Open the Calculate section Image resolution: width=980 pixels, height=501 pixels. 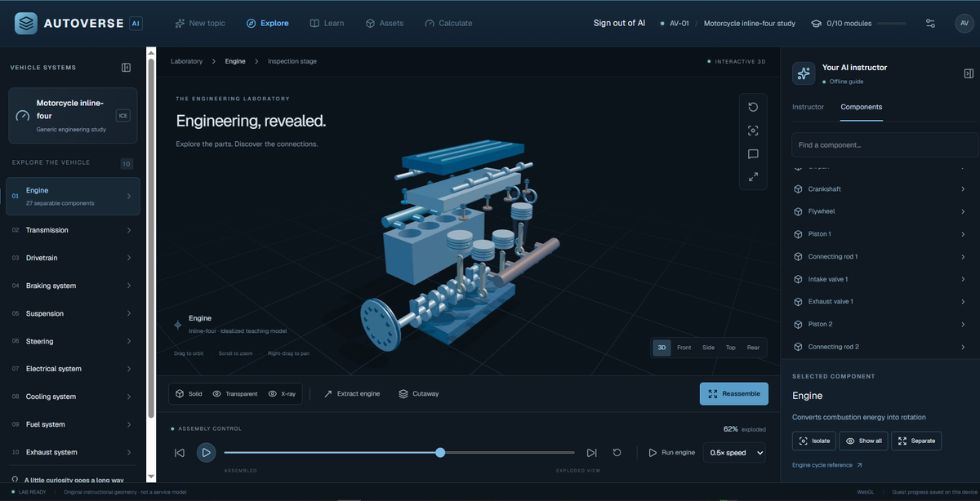pyautogui.click(x=448, y=23)
